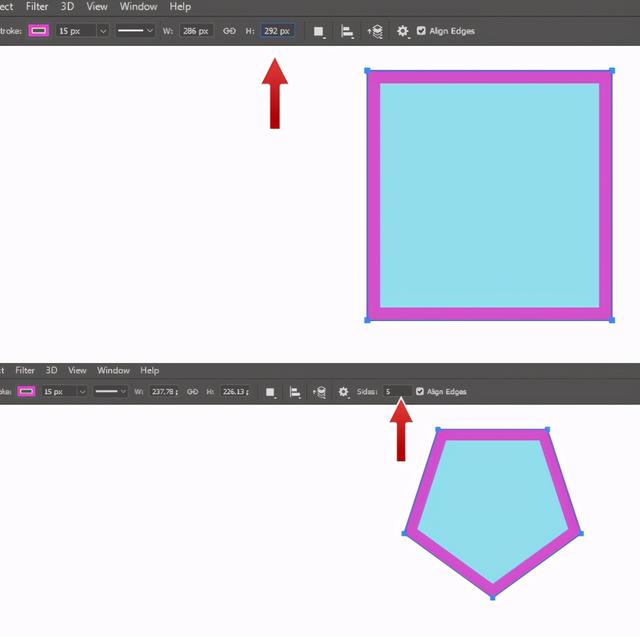
Task: Open the Filter menu above the rectangle options bar
Action: tap(37, 7)
